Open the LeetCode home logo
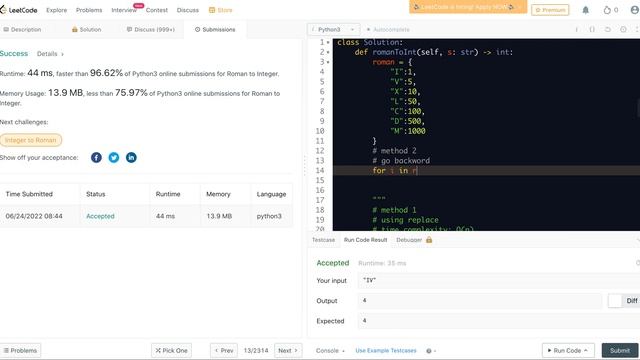 [19, 10]
